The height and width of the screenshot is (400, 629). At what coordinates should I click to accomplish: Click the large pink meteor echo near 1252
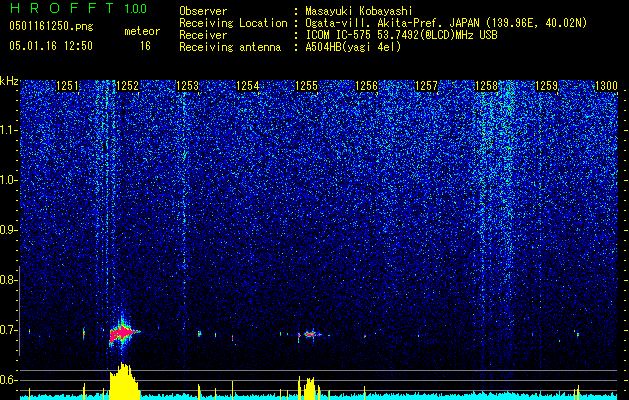click(x=123, y=333)
